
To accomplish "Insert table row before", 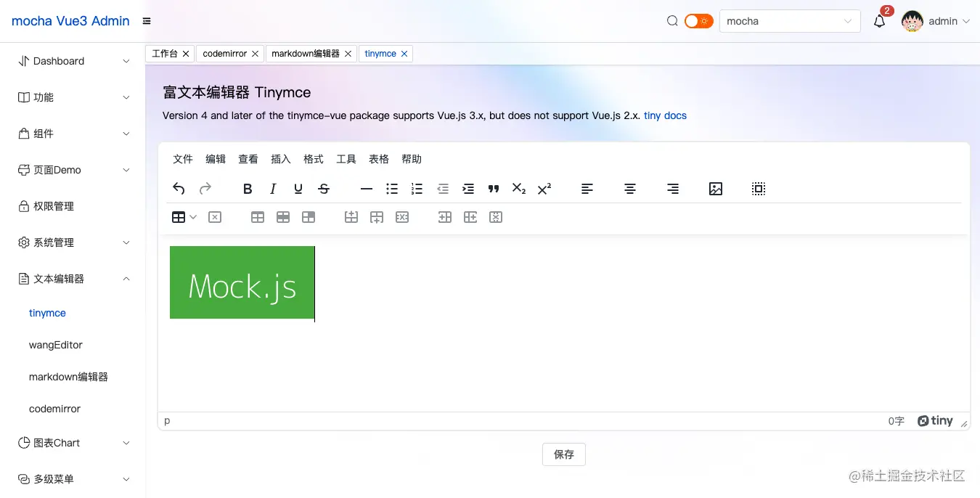I will [x=351, y=217].
